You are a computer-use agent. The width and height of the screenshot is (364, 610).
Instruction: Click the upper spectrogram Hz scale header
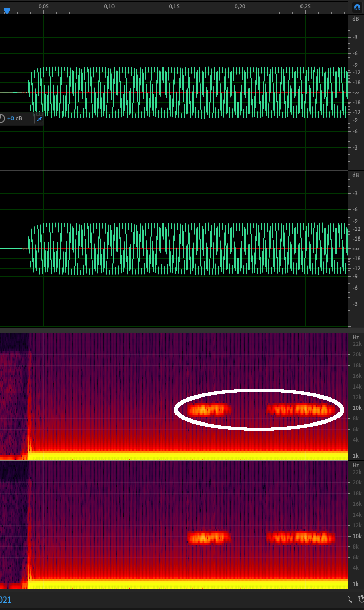pyautogui.click(x=356, y=337)
